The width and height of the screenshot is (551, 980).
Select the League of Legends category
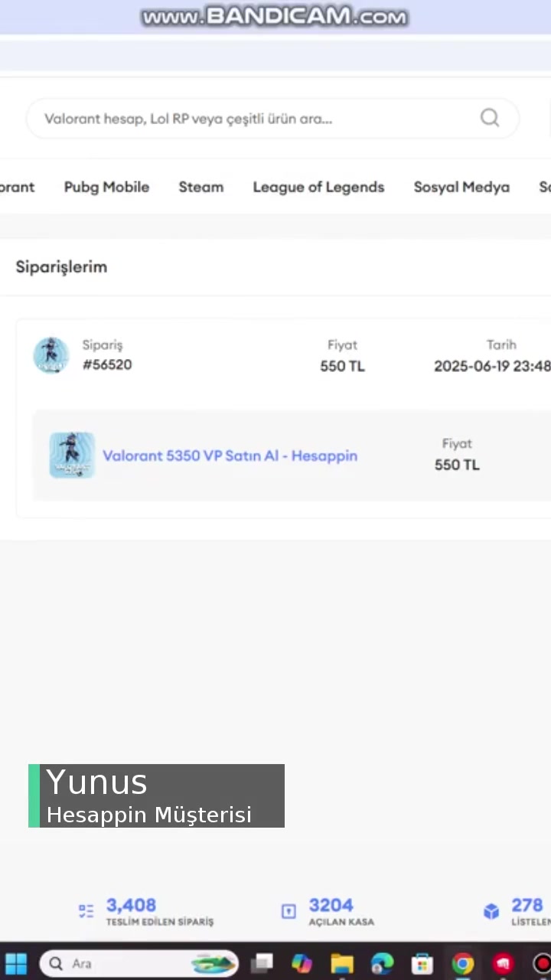318,187
